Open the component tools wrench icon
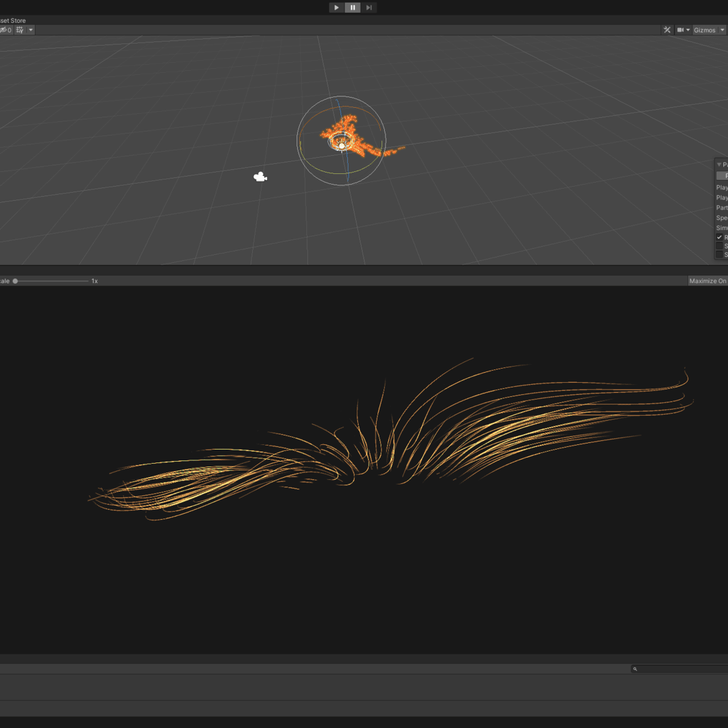 pyautogui.click(x=667, y=30)
